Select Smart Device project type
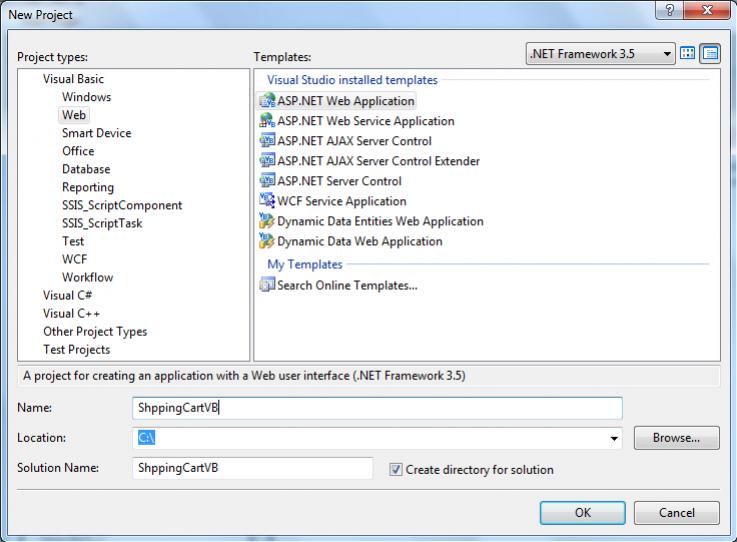The image size is (737, 542). [x=96, y=133]
